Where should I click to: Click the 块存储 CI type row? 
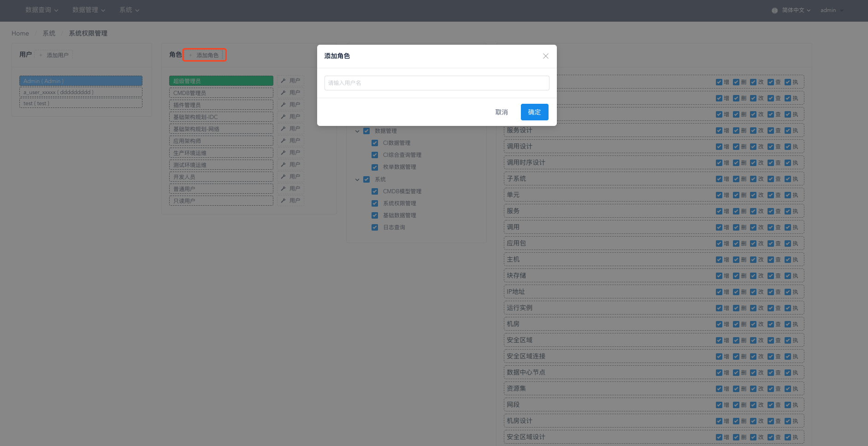tap(654, 276)
